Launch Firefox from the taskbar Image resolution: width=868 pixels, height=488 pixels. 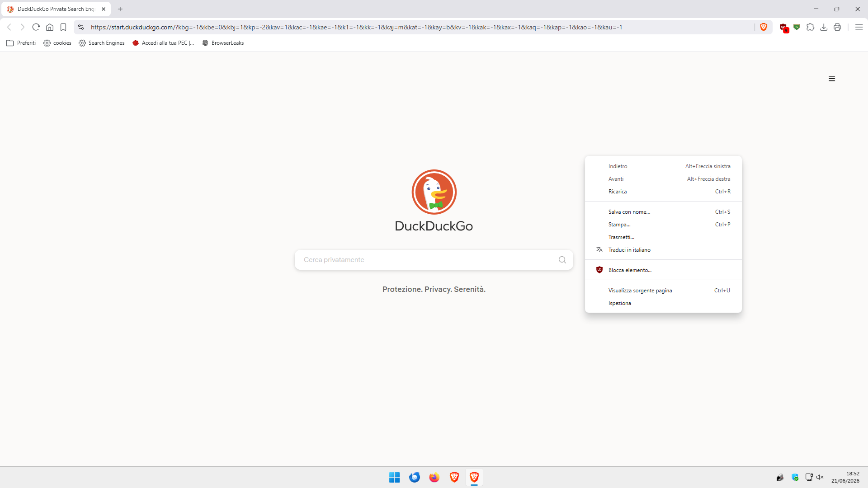pyautogui.click(x=434, y=477)
